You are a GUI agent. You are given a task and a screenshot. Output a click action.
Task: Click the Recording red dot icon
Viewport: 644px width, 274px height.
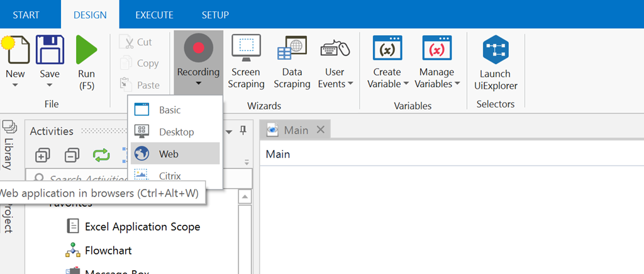point(198,48)
